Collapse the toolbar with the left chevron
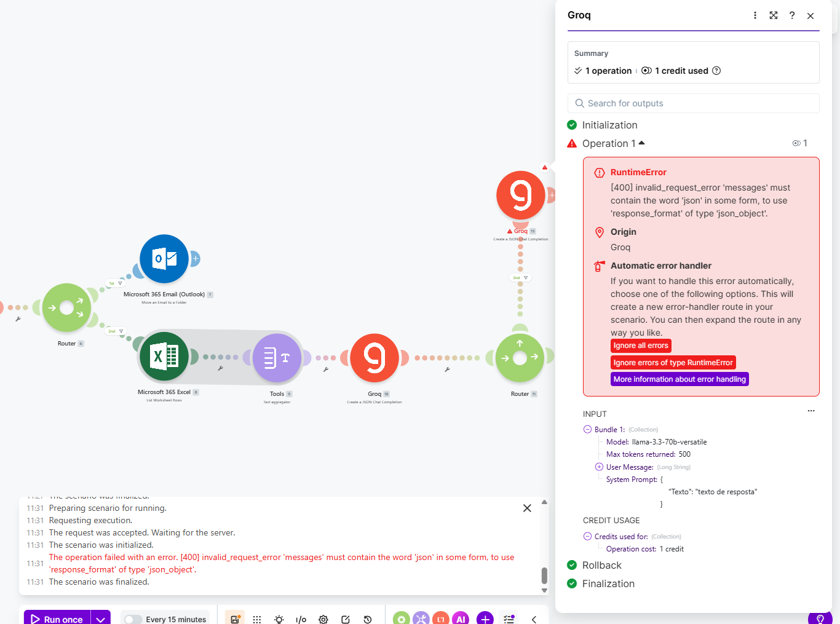The image size is (840, 624). [534, 620]
